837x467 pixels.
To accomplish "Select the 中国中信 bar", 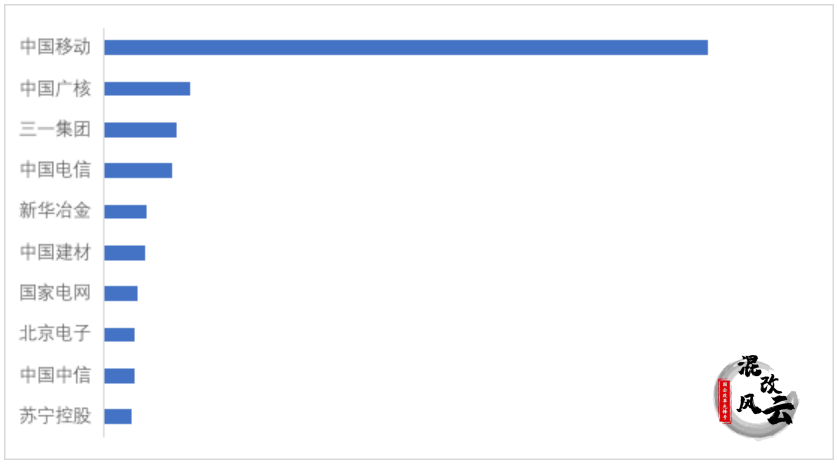I will click(x=120, y=376).
